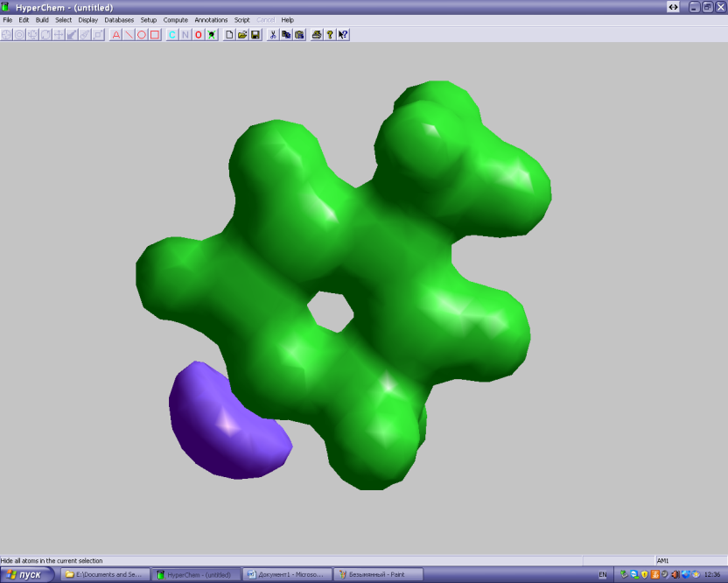
Task: Open the Setup menu
Action: [x=149, y=19]
